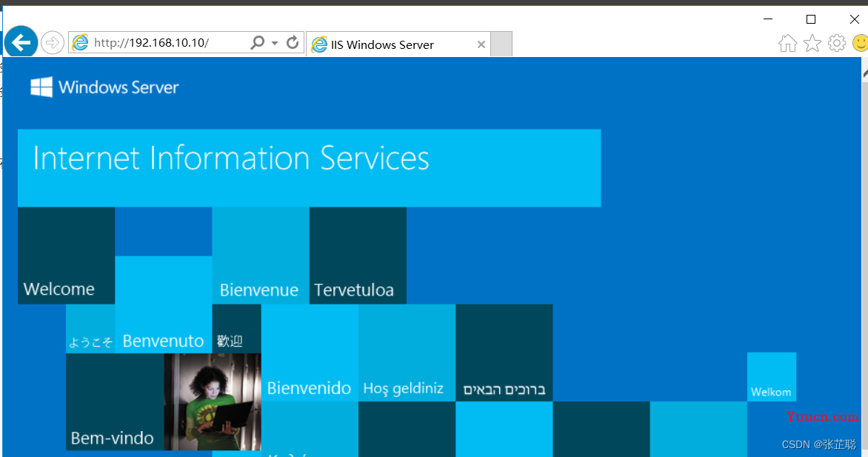Click the Windows Server logo
868x457 pixels.
click(x=104, y=87)
